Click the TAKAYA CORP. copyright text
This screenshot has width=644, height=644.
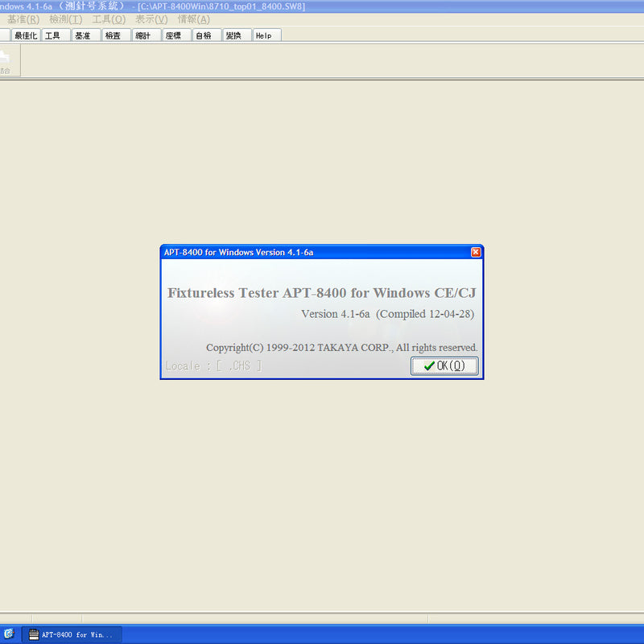pos(341,348)
